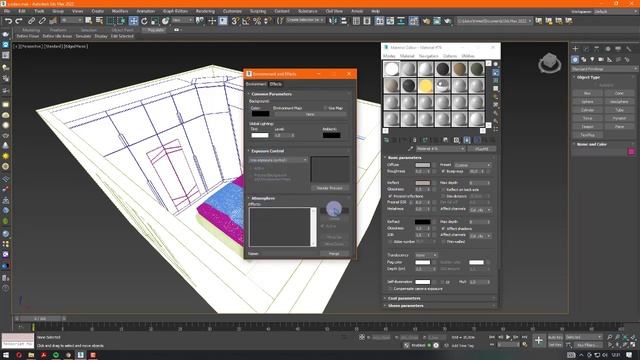Screen dimensions: 640x360
Task: Open Select by Name list icon
Action: click(99, 20)
